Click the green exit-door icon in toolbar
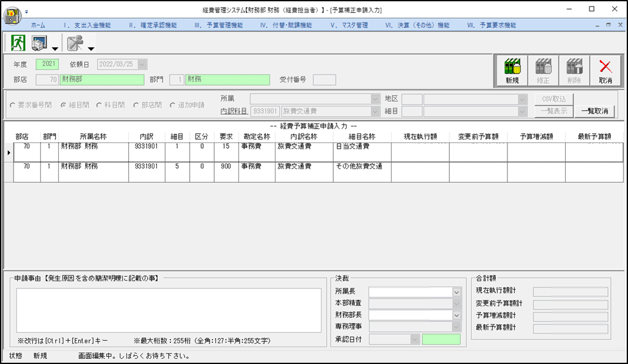Viewport: 628px width, 364px height. point(18,43)
